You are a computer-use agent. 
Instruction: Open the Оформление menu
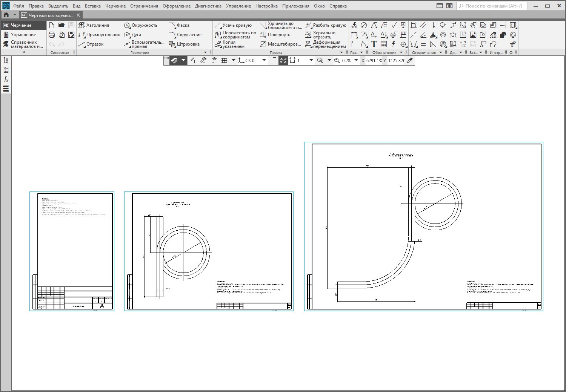(176, 6)
